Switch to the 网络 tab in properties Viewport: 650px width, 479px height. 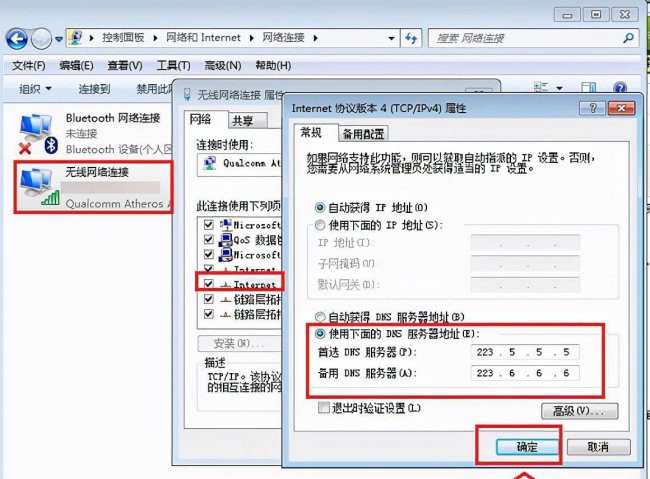tap(201, 120)
